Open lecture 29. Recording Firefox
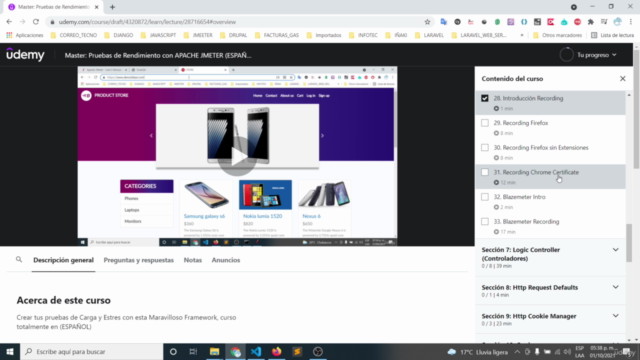 pos(521,123)
